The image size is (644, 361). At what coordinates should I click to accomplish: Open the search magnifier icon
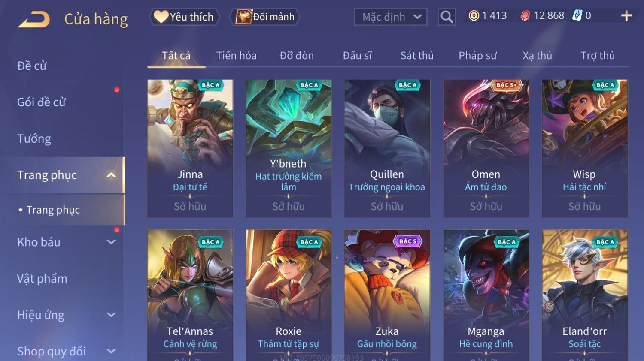(447, 17)
